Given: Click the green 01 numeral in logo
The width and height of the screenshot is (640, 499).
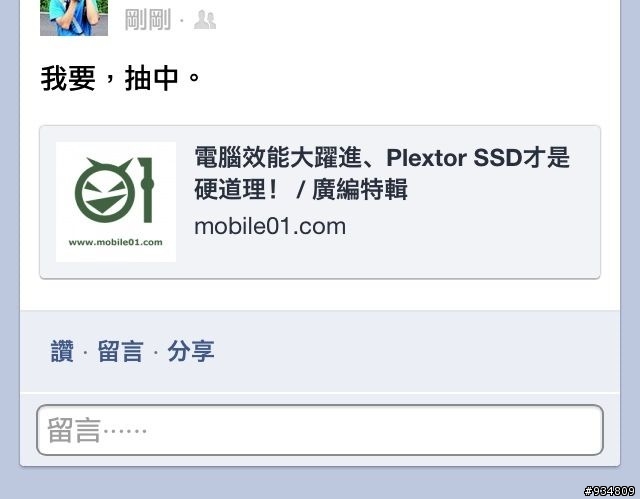Looking at the screenshot, I should [x=146, y=190].
